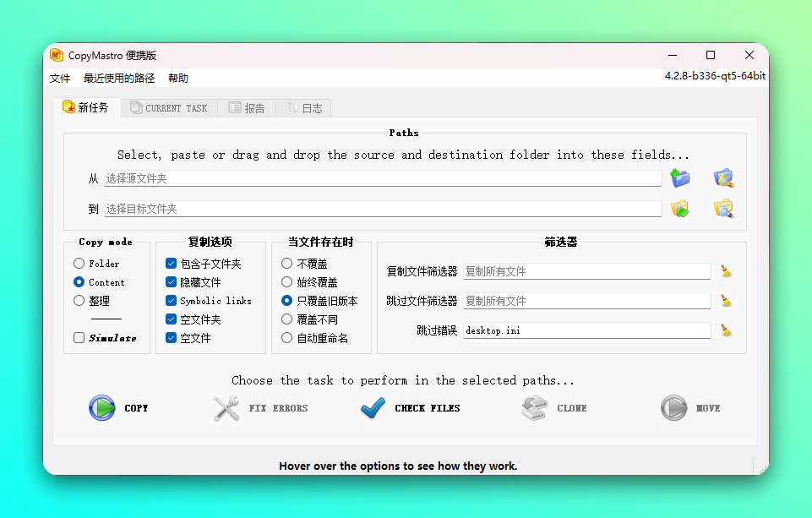This screenshot has width=812, height=518.
Task: Clear the 跳过文件筛选器 field with its broom icon
Action: [727, 301]
